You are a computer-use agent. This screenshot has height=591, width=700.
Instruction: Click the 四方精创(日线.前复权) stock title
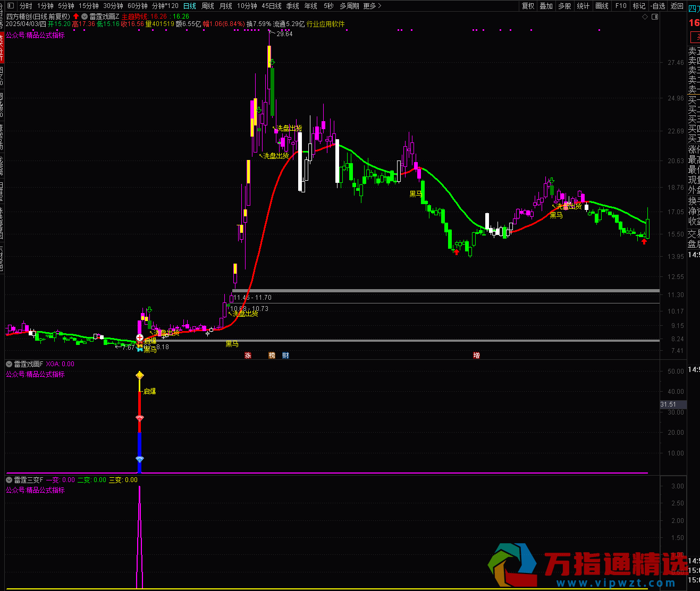(x=38, y=16)
